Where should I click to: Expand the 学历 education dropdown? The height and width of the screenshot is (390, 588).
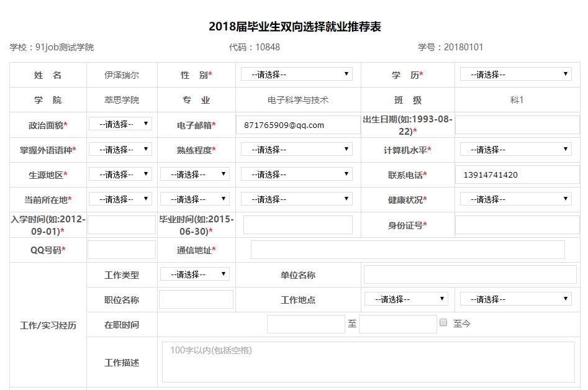coord(515,75)
